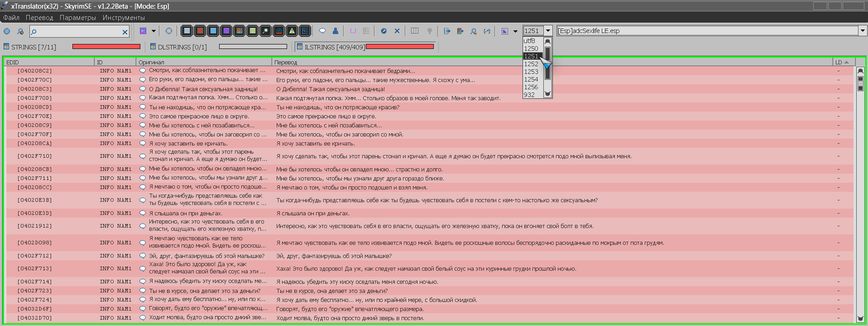Select encoding 1252 from the dropdown list
The width and height of the screenshot is (868, 326).
click(x=532, y=64)
